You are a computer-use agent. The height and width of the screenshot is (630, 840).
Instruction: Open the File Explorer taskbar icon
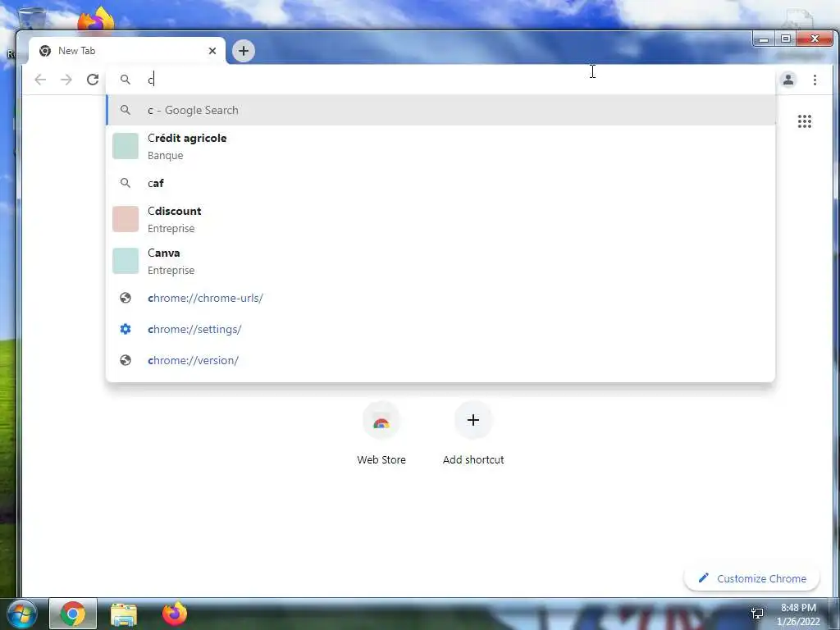click(x=124, y=614)
